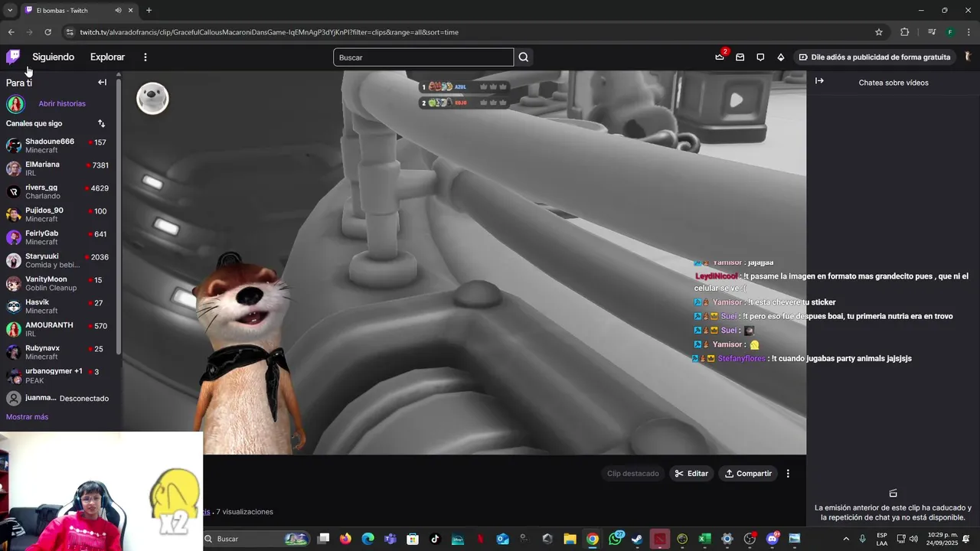
Task: Click the Twitch URL address bar
Action: click(475, 32)
